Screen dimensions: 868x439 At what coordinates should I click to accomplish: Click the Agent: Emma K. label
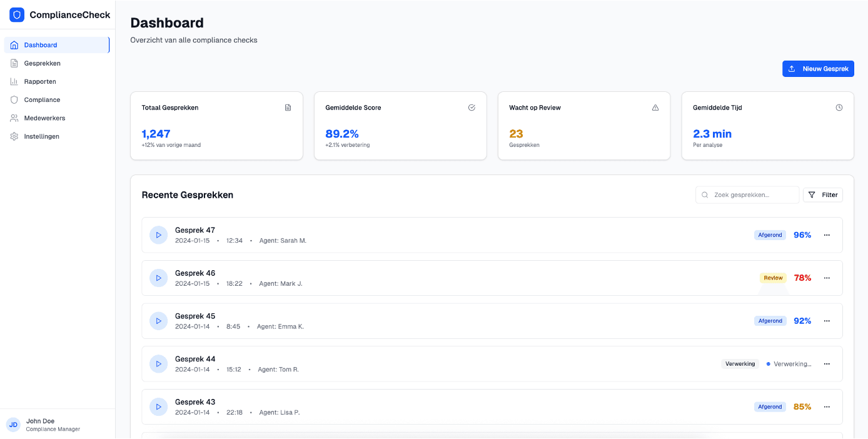280,327
